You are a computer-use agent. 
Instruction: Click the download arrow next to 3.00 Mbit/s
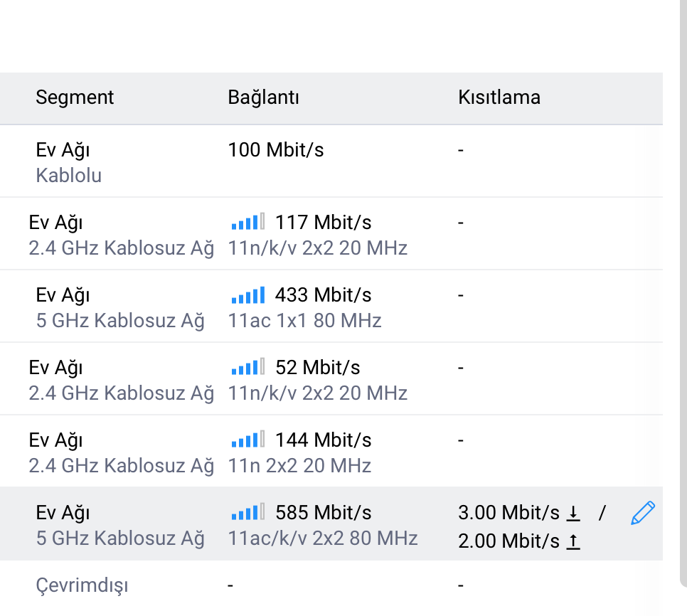tap(573, 513)
